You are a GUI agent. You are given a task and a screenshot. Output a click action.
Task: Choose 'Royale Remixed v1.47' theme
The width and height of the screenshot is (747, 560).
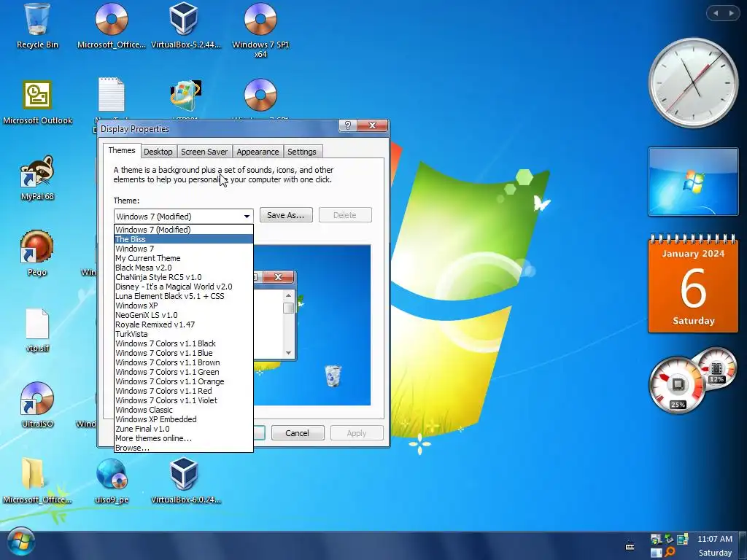tap(183, 324)
